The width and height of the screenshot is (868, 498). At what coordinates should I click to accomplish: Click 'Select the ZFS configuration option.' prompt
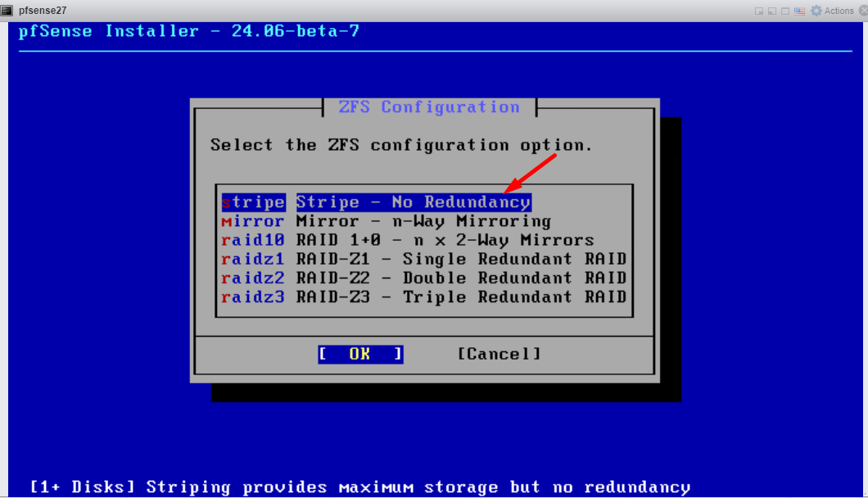coord(401,145)
